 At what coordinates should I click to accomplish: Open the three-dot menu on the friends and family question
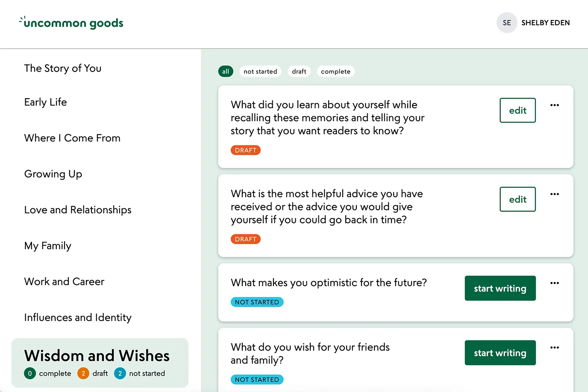554,347
